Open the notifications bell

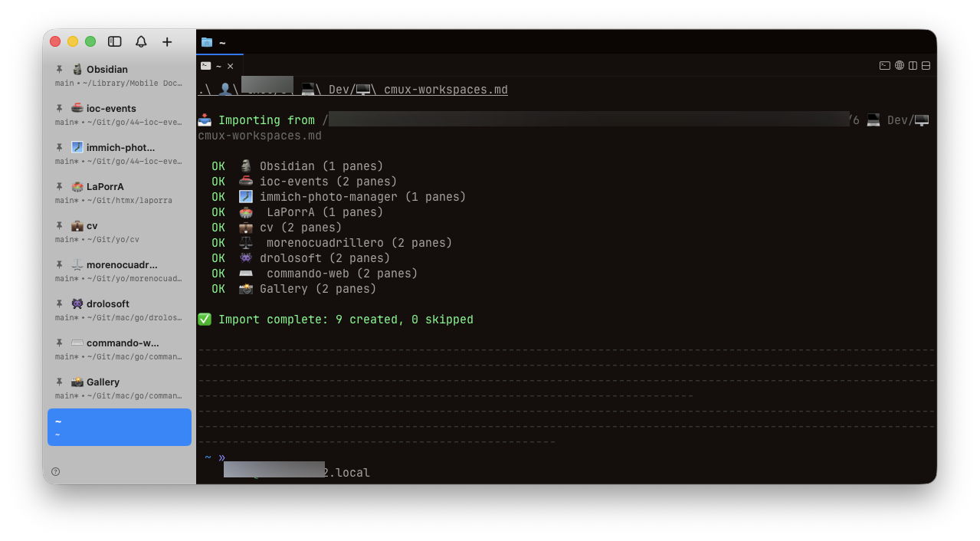pyautogui.click(x=141, y=42)
